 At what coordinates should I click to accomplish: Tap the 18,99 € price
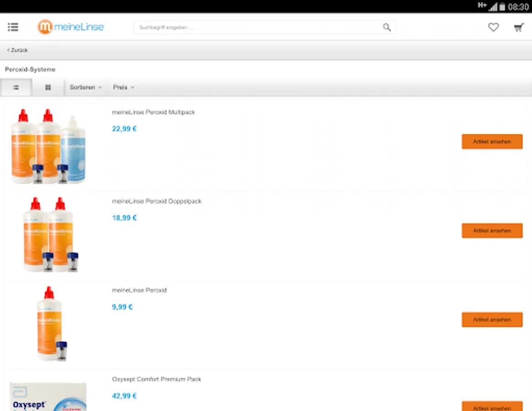pyautogui.click(x=124, y=218)
